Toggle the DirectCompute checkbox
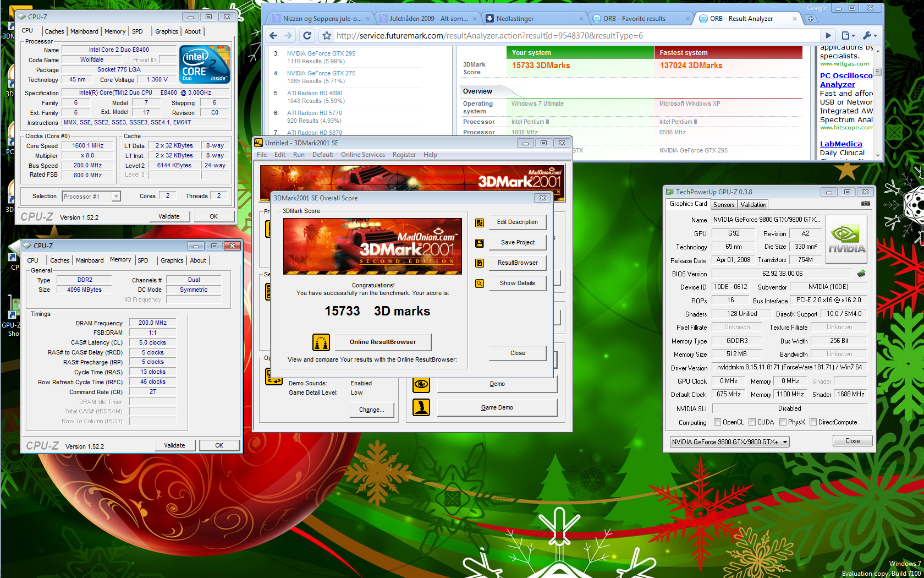The image size is (924, 578). pyautogui.click(x=813, y=422)
